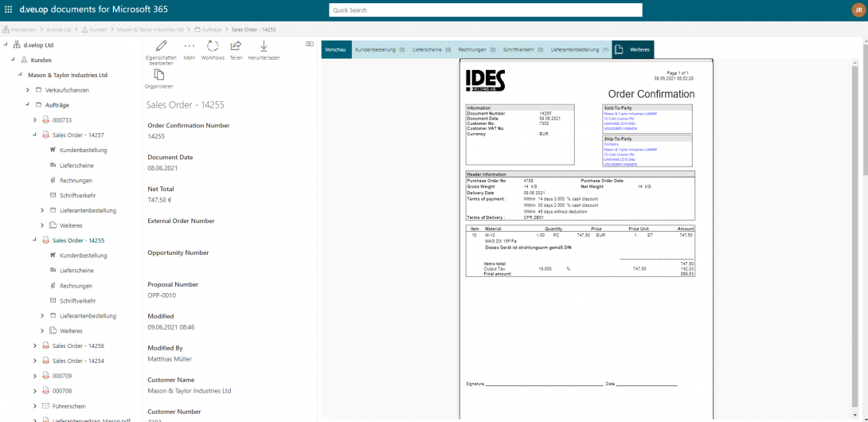Switch to the Vorschau tab
Image resolution: width=868 pixels, height=422 pixels.
336,50
